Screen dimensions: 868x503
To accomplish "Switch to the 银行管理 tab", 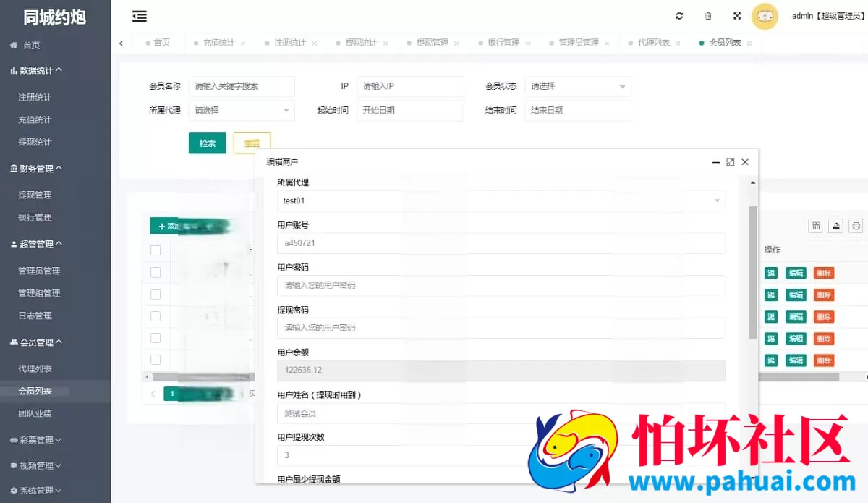I will coord(504,43).
